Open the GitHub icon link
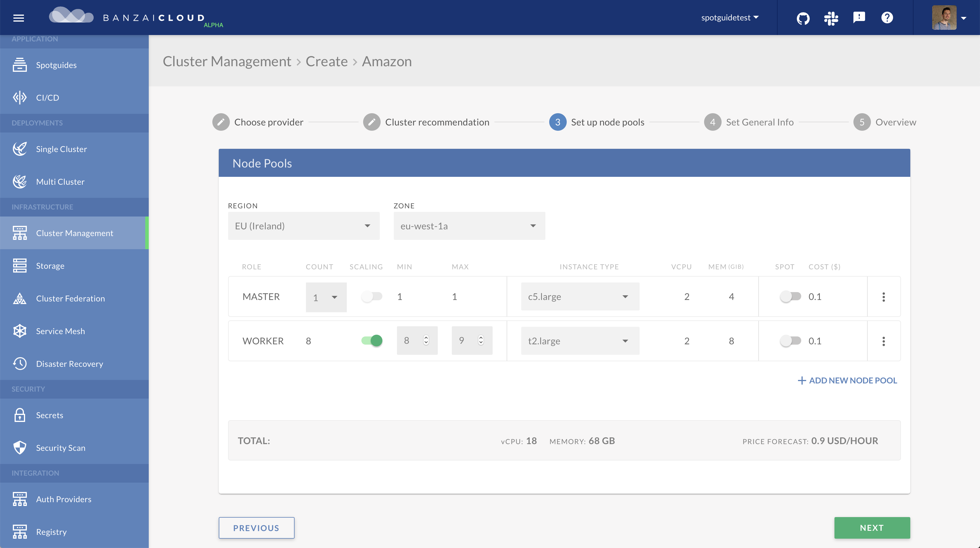 [x=803, y=18]
